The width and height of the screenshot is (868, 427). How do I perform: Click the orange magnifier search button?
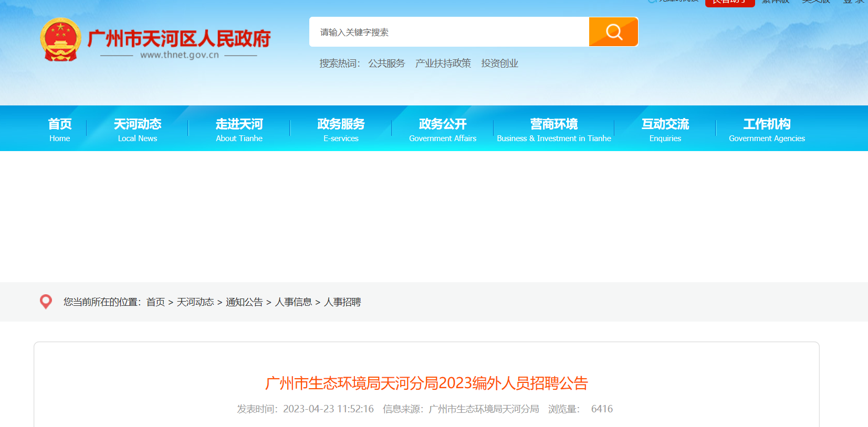pyautogui.click(x=613, y=32)
